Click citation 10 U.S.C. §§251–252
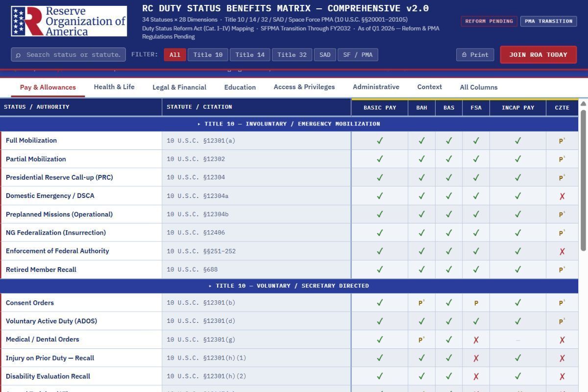This screenshot has height=392, width=588. pos(201,251)
